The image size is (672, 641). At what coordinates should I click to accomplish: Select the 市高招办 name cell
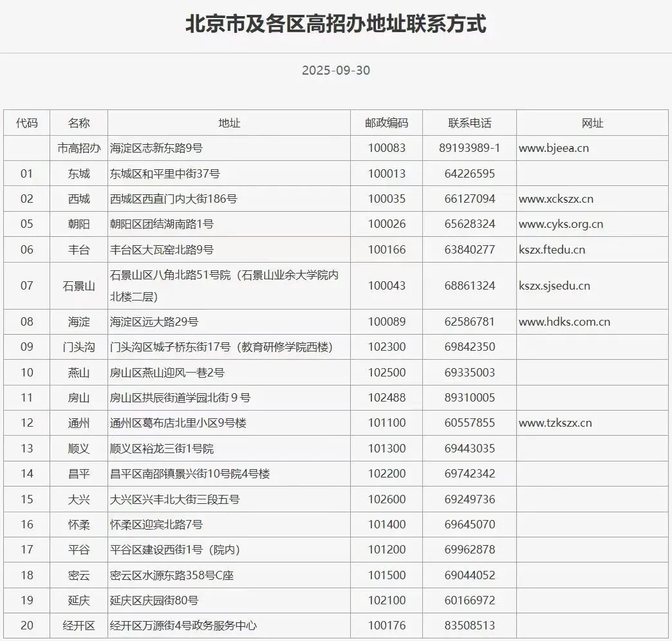[x=79, y=148]
